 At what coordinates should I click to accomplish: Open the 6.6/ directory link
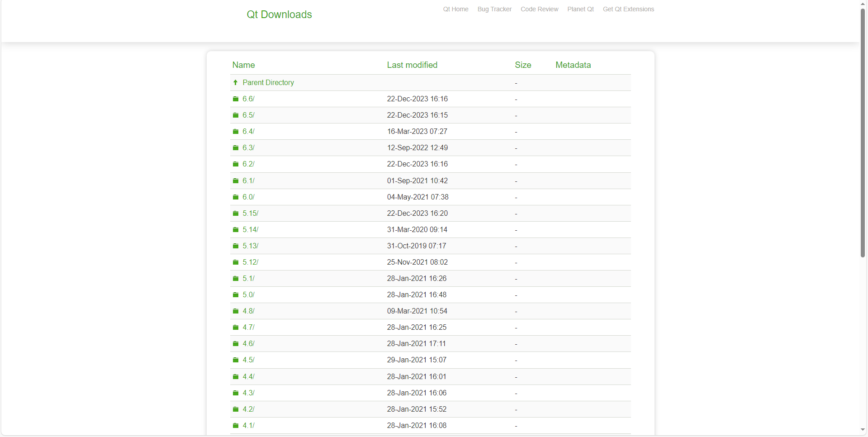pos(248,99)
